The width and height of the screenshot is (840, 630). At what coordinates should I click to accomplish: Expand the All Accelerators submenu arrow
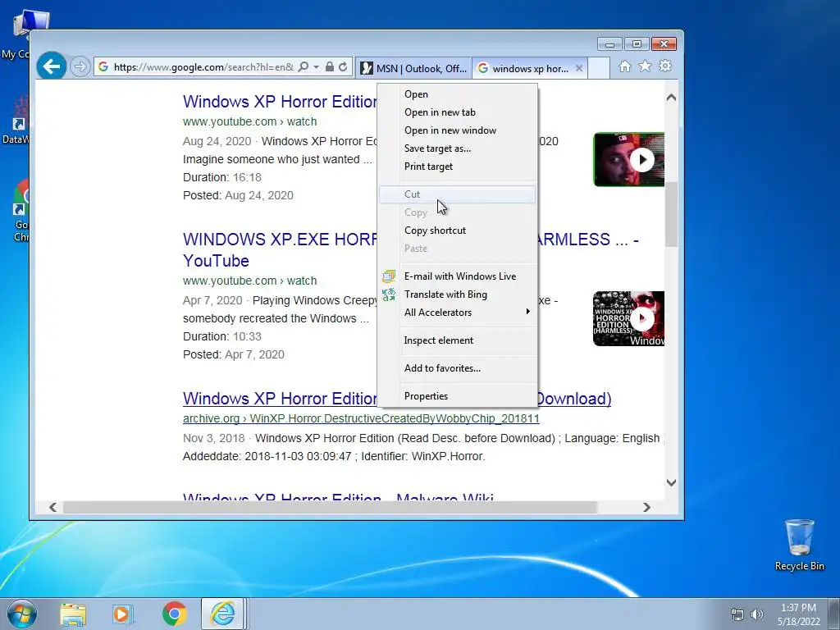tap(527, 312)
